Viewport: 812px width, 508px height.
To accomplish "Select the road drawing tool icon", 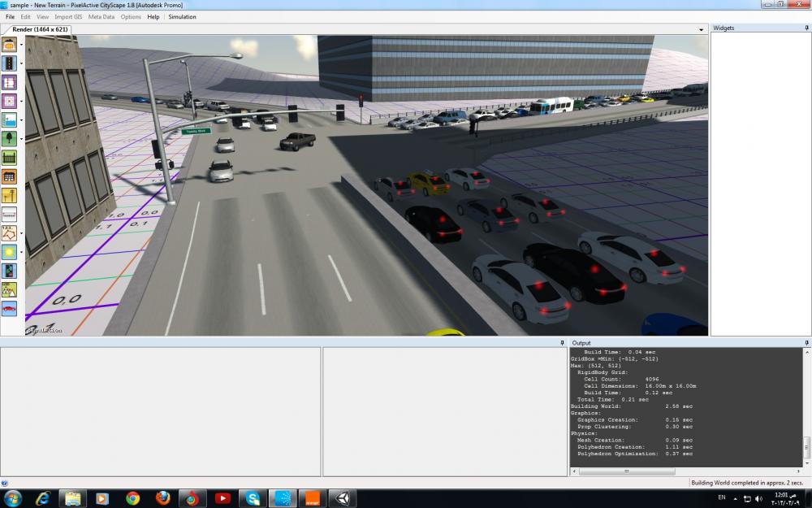I will 9,63.
